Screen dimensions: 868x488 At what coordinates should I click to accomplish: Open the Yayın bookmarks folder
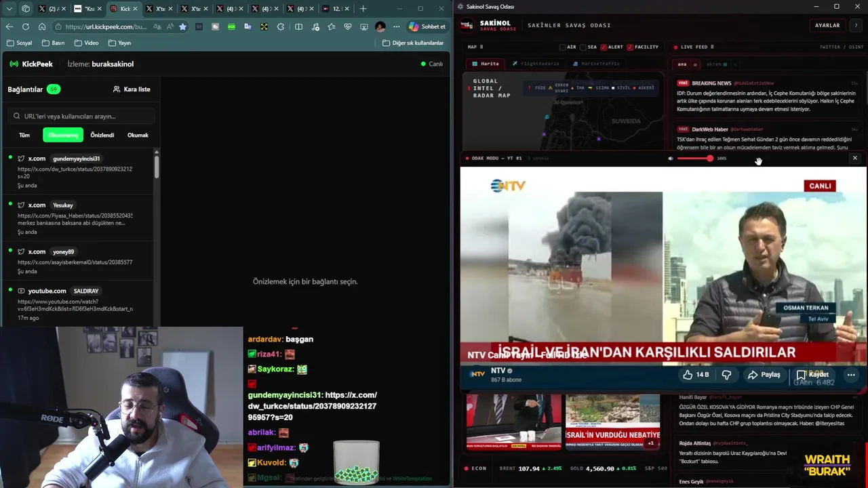[x=119, y=43]
